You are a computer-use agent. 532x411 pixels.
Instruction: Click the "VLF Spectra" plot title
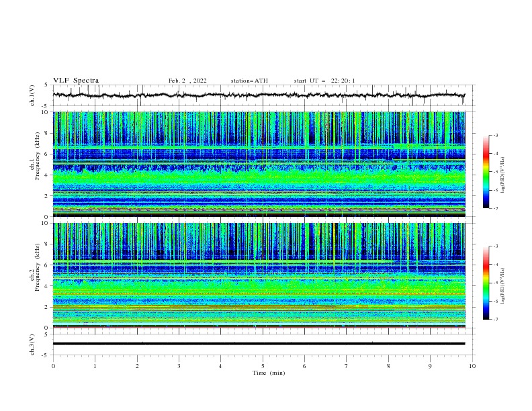[76, 81]
